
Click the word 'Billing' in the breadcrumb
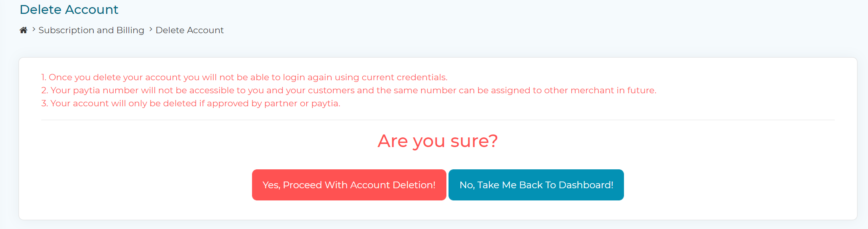click(130, 30)
